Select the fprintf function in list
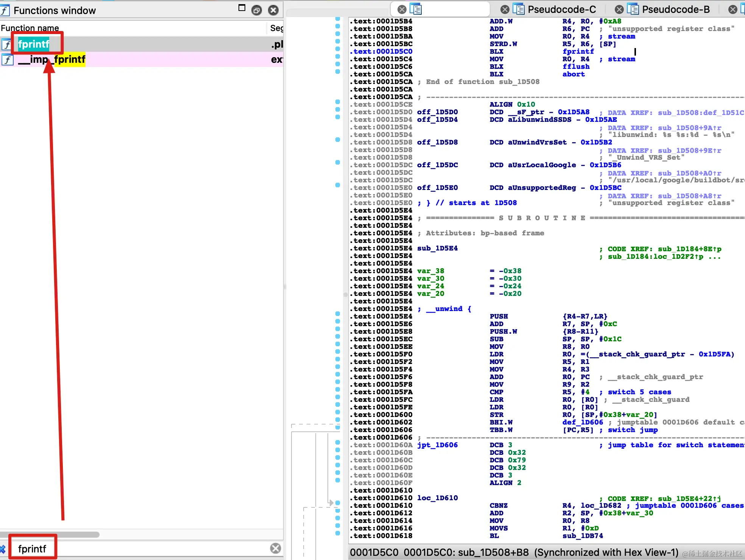745x560 pixels. tap(34, 44)
